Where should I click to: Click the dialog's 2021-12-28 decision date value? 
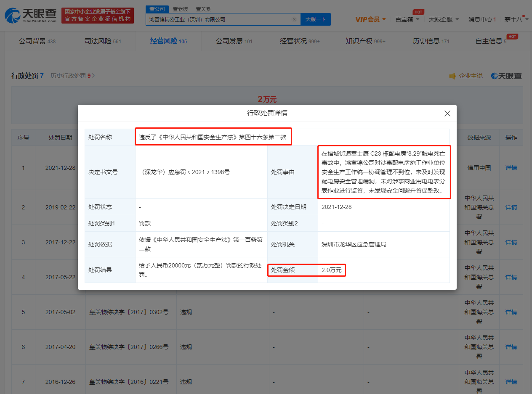(x=336, y=207)
